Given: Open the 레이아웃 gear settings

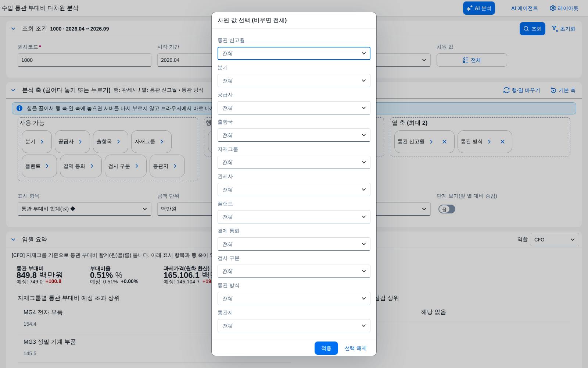Looking at the screenshot, I should (x=564, y=8).
